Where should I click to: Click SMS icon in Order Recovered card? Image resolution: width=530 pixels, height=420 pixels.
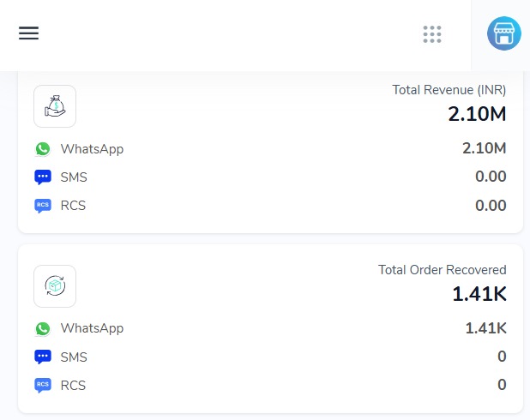click(43, 357)
